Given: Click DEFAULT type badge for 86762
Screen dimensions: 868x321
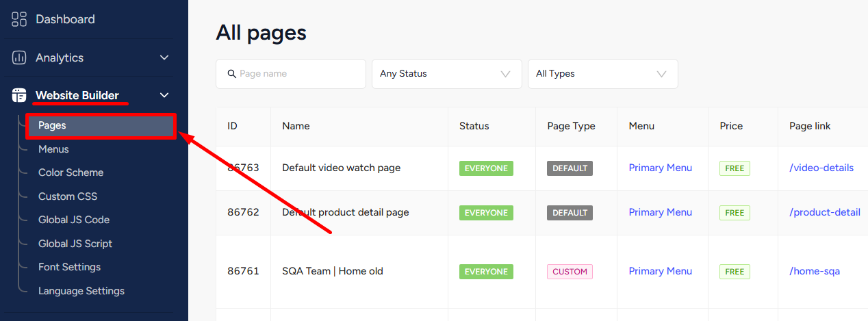Looking at the screenshot, I should pyautogui.click(x=570, y=213).
